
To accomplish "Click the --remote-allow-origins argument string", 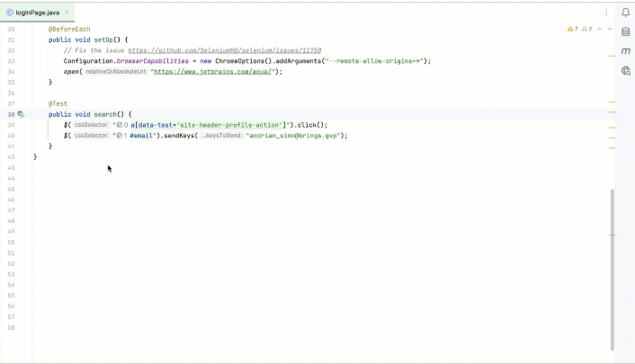I will [x=374, y=61].
